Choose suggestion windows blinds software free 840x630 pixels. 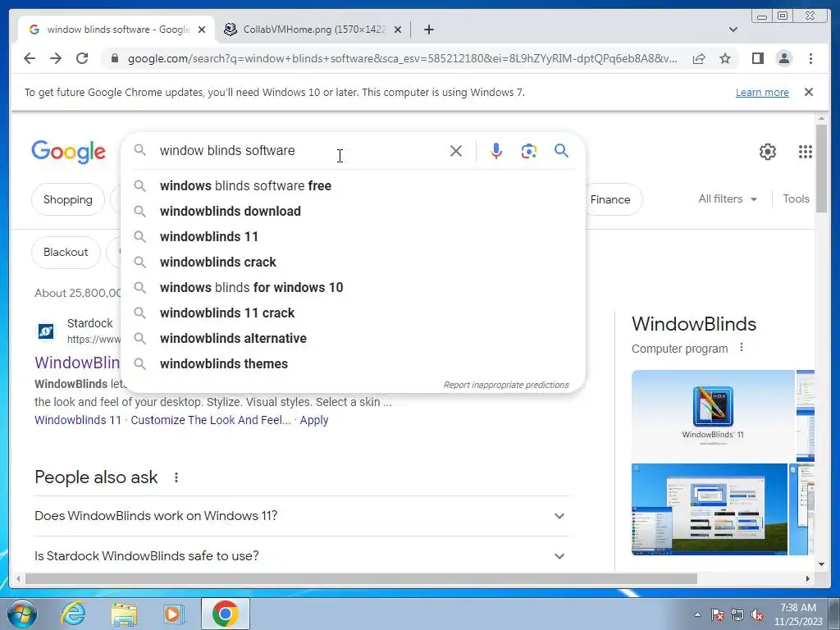coord(353,186)
